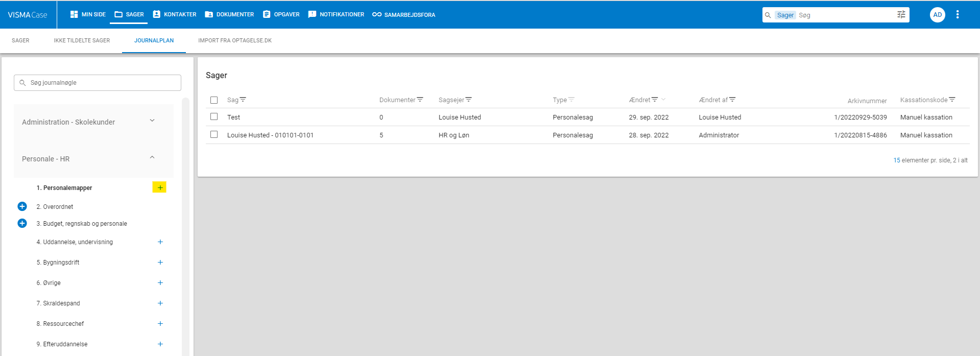The image size is (980, 356).
Task: Remove the Sager search scope chip
Action: (x=785, y=15)
